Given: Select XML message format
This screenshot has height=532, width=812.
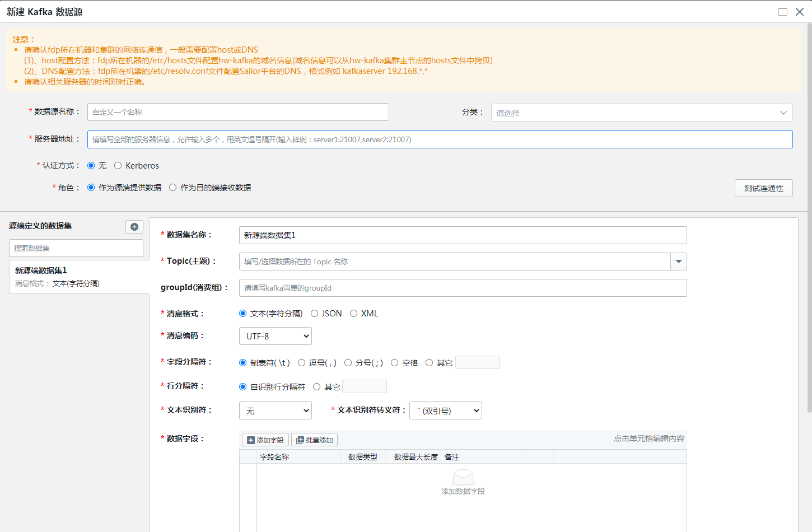Looking at the screenshot, I should [354, 314].
